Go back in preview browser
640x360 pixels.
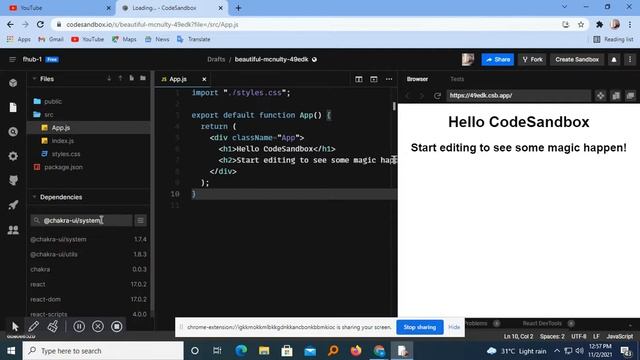407,96
